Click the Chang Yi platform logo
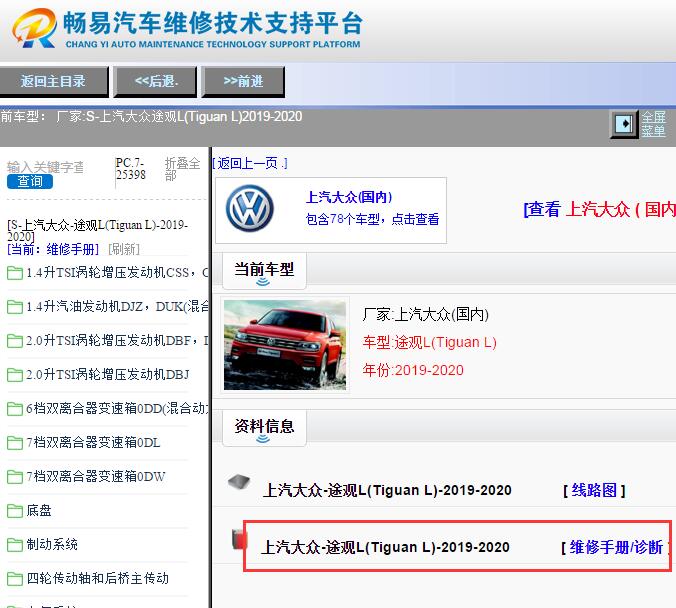676x608 pixels. coord(34,28)
